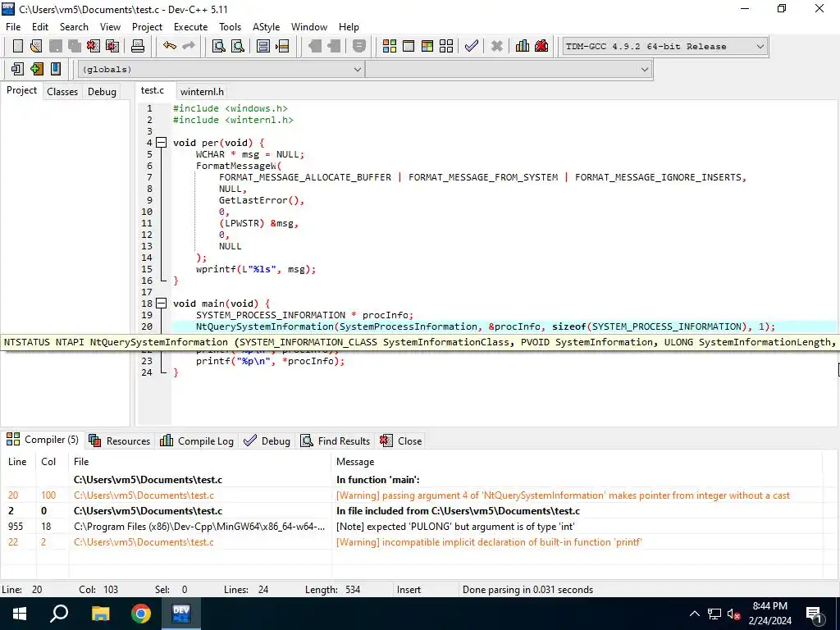Open the (globals) class browser dropdown
This screenshot has width=840, height=630.
point(221,69)
